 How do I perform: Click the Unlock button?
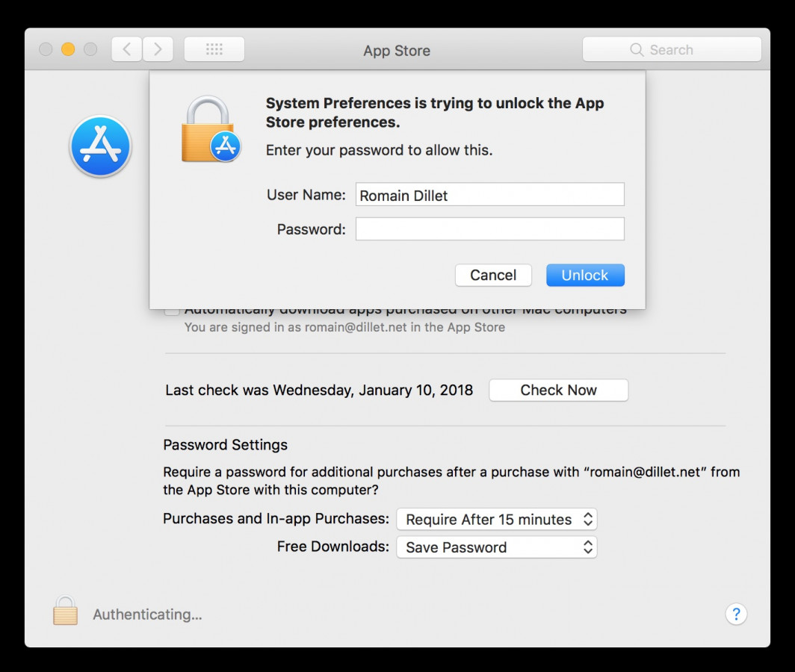click(585, 275)
